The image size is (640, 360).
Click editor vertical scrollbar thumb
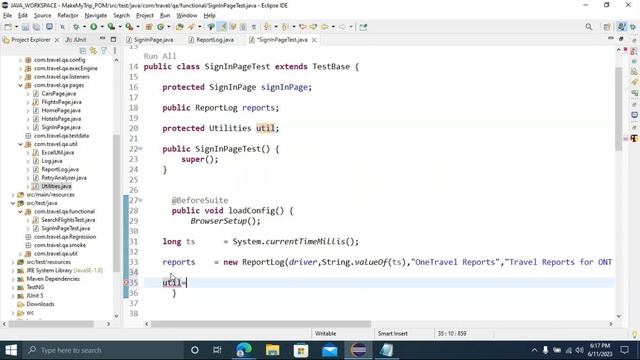pyautogui.click(x=618, y=108)
